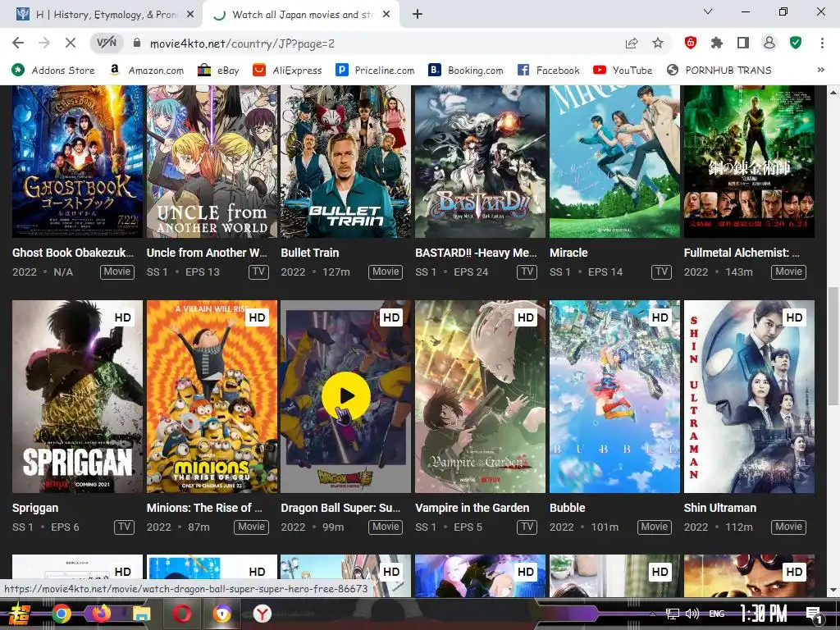Screen dimensions: 840x630
Task: Open the YouTube bookmark
Action: coord(623,71)
